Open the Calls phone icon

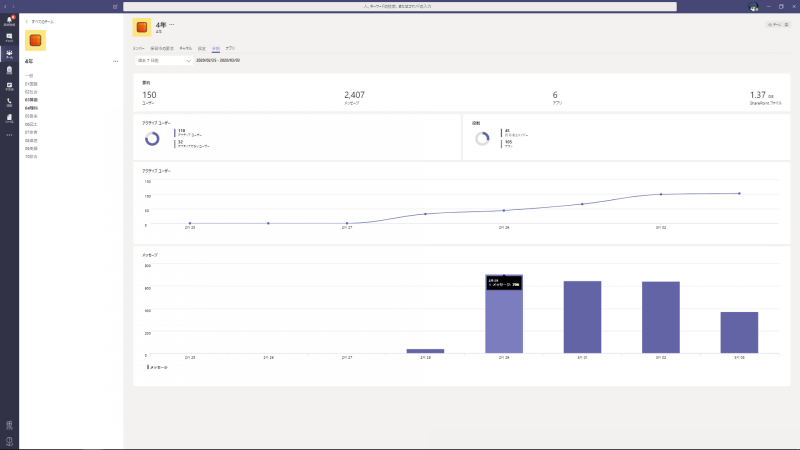pyautogui.click(x=9, y=102)
